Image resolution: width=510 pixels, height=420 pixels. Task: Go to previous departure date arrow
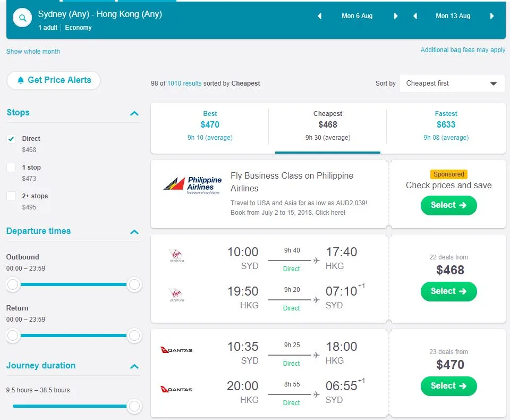point(320,16)
